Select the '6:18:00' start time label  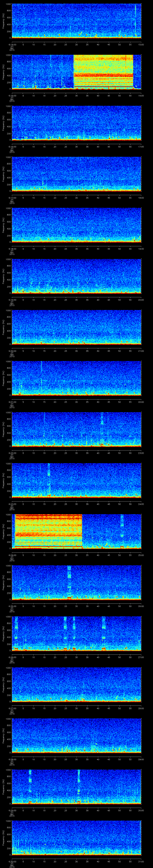click(12, 249)
